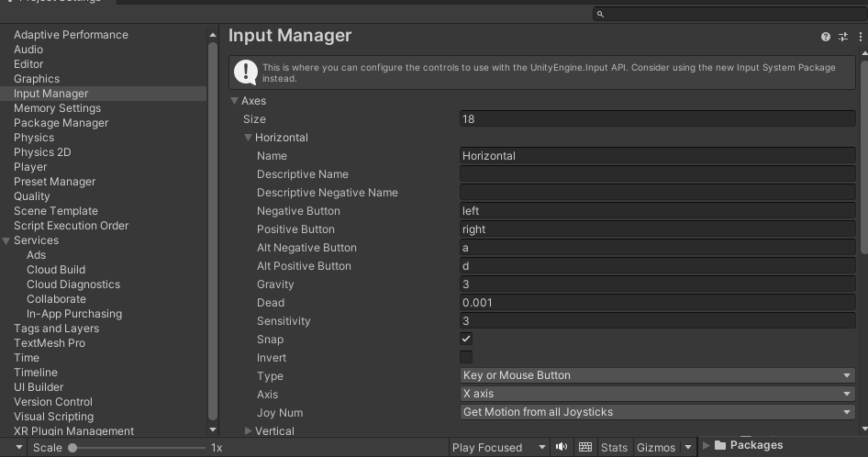Select Adaptive Performance settings
The width and height of the screenshot is (868, 457).
pos(71,34)
